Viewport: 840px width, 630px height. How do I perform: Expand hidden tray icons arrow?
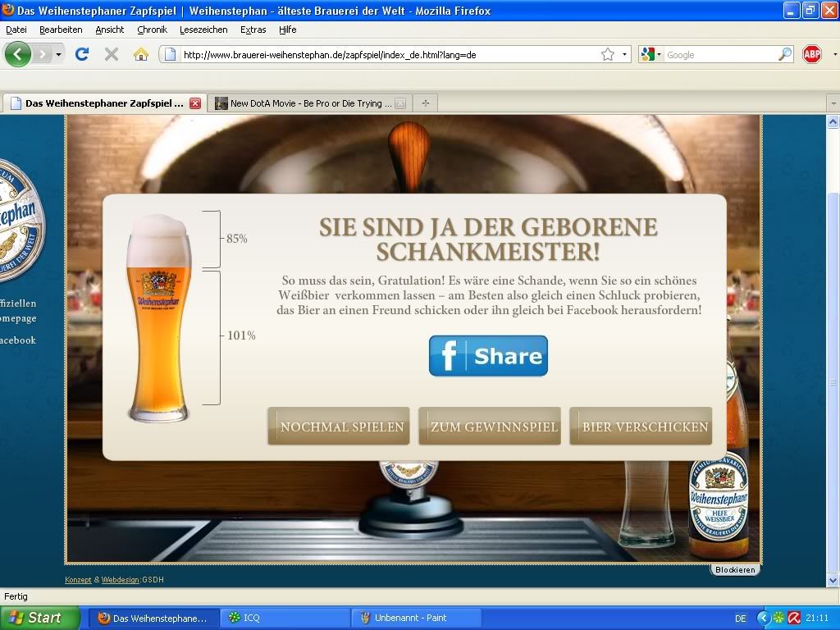[763, 619]
